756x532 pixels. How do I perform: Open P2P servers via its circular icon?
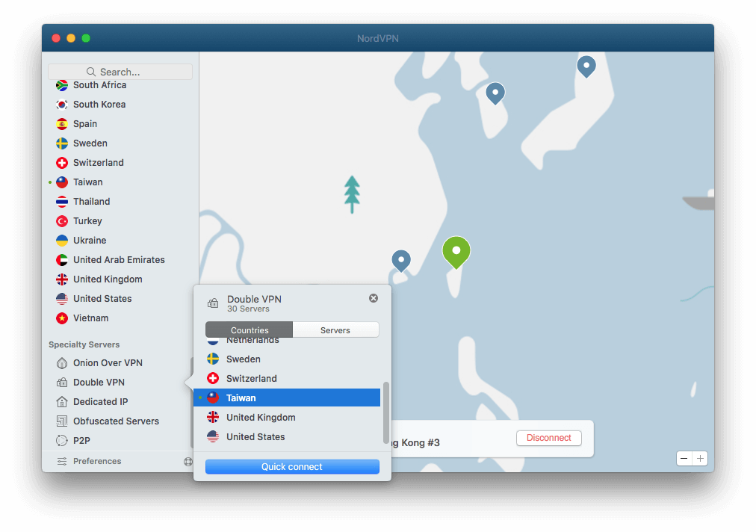click(62, 440)
